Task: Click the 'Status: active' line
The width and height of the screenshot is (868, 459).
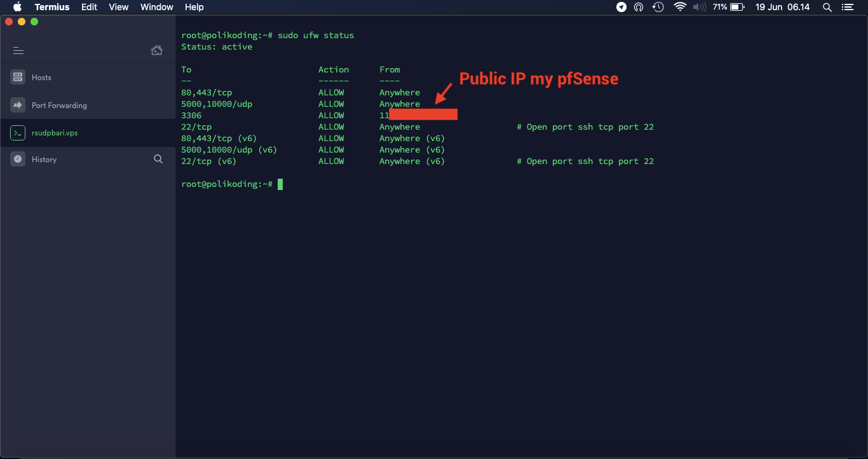Action: tap(217, 47)
